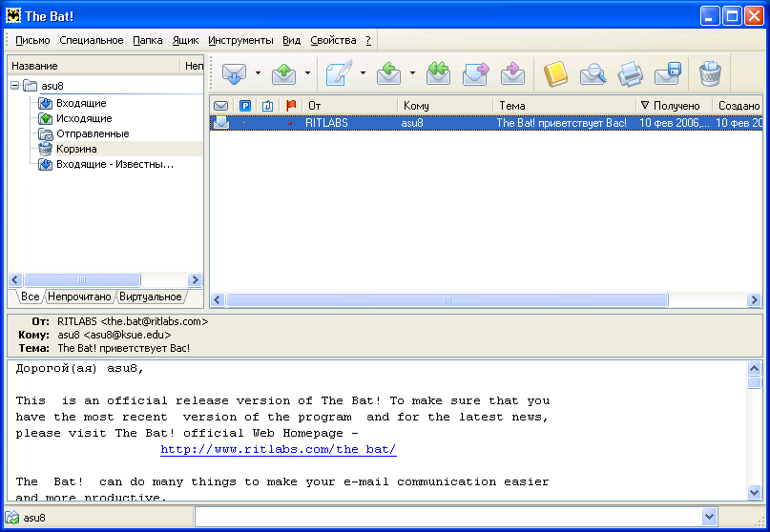This screenshot has width=770, height=532.
Task: Click folder tree horizontal scrollbar thumb
Action: click(82, 279)
